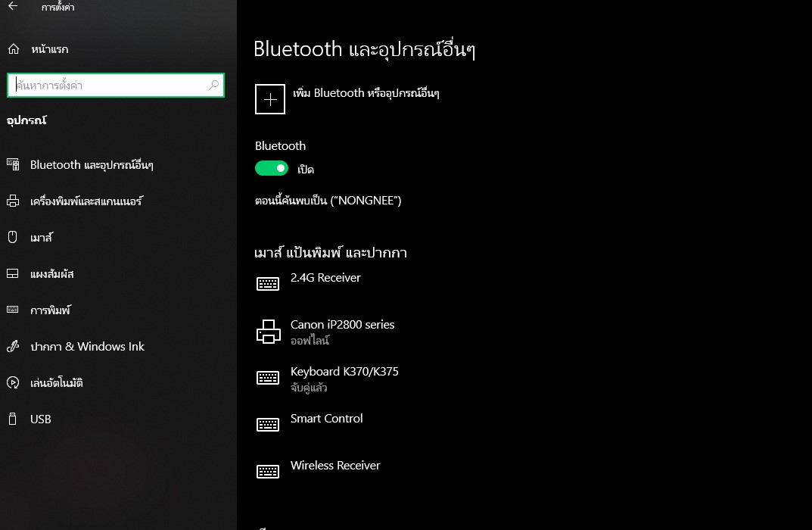
Task: Click keyboard icon of 2.4G Receiver
Action: (268, 283)
